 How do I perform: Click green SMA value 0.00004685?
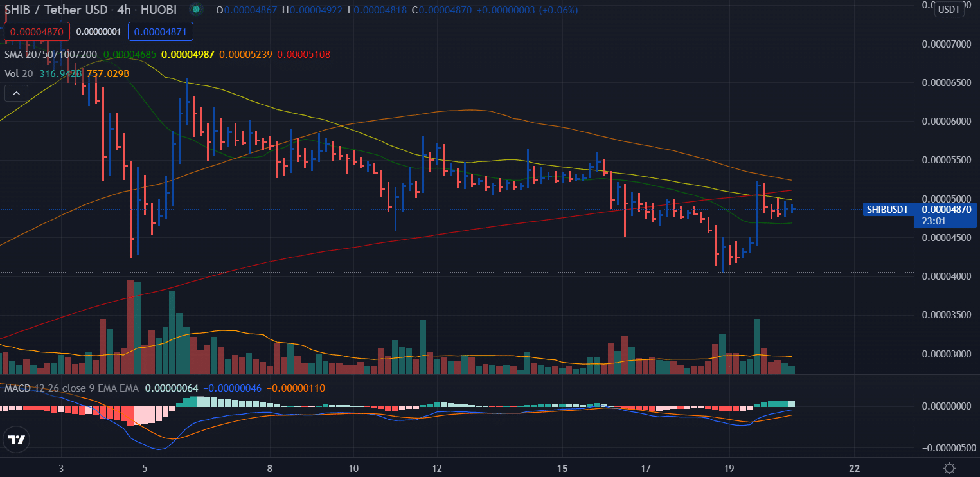click(x=129, y=55)
